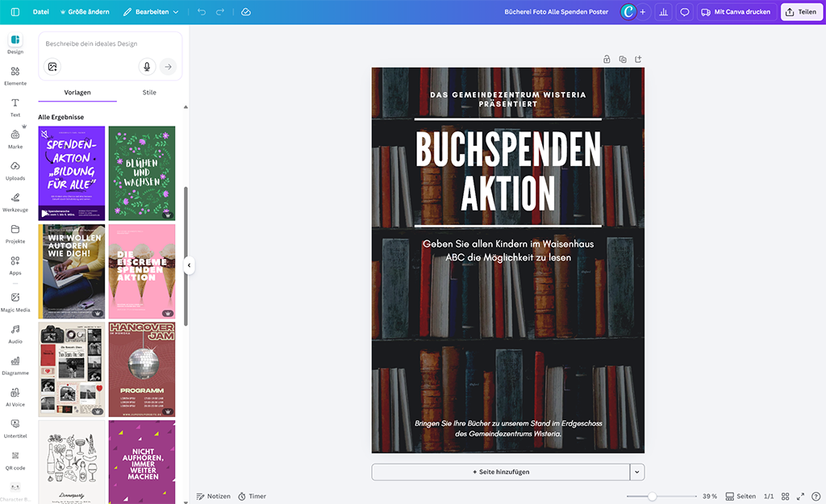The height and width of the screenshot is (504, 826).
Task: Open the Diagramme charts panel
Action: coord(15,365)
